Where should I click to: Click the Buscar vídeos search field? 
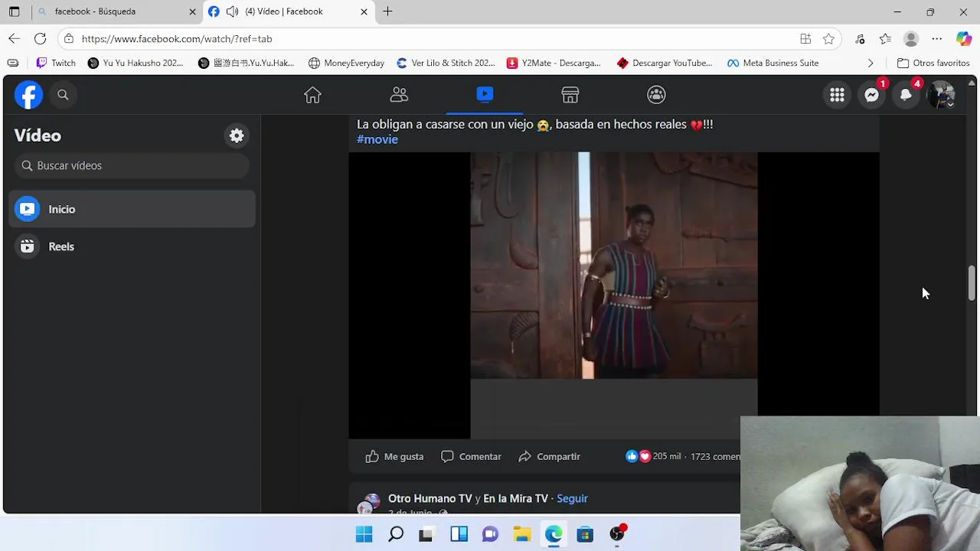(x=132, y=165)
